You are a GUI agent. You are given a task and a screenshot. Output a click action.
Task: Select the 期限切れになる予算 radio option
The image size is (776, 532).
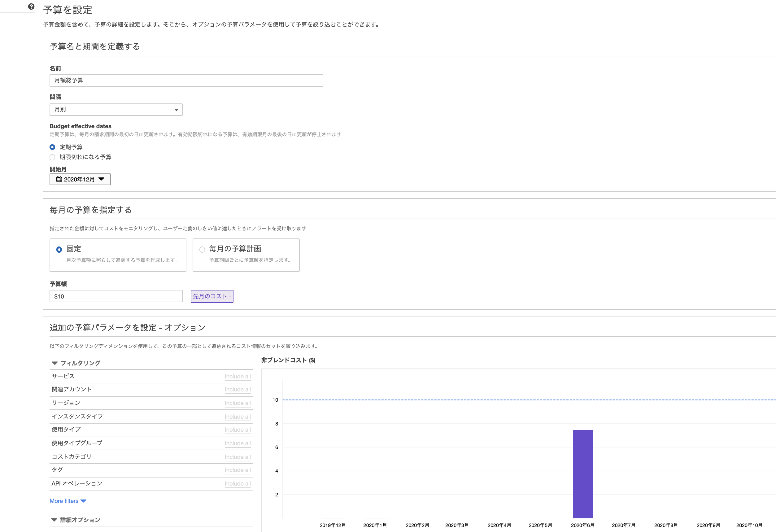pos(52,157)
